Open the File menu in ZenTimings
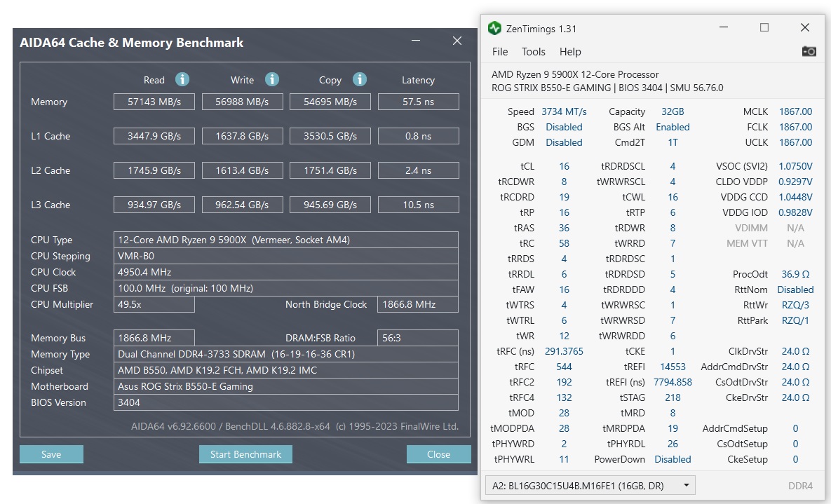 500,51
